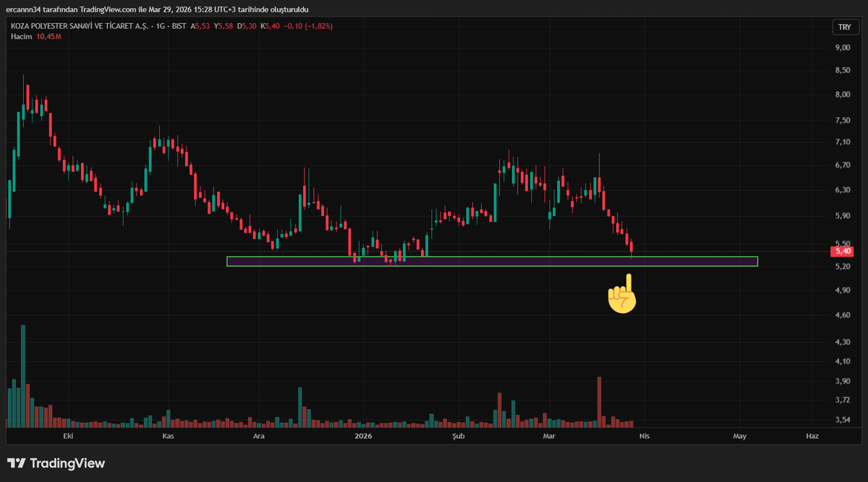Click the 8,00 price axis label
The image size is (868, 482).
click(843, 95)
